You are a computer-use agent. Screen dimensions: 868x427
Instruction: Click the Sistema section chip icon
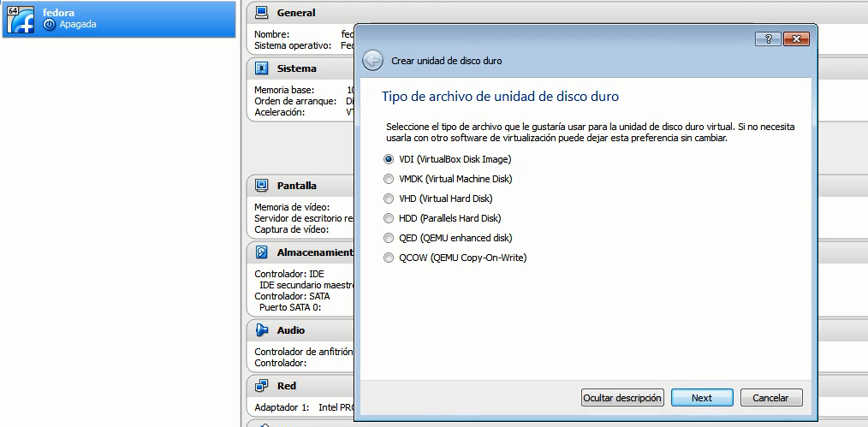[262, 68]
